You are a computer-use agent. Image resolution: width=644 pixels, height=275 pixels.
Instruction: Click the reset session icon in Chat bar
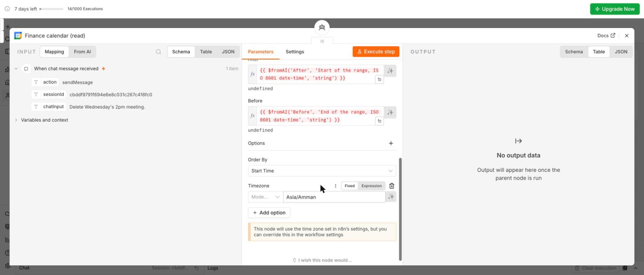[x=196, y=268]
